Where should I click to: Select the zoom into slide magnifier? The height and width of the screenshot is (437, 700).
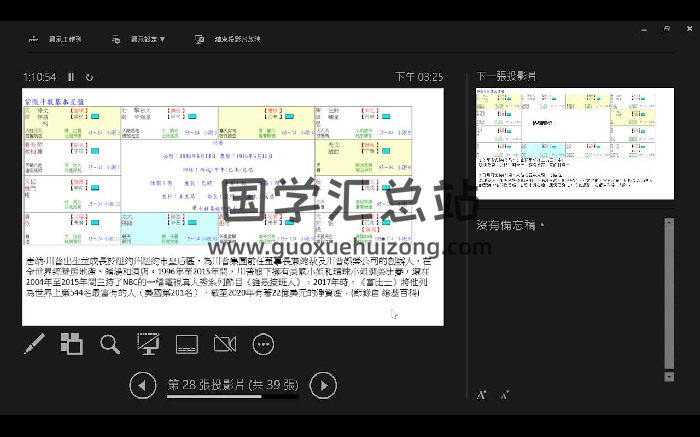point(110,344)
